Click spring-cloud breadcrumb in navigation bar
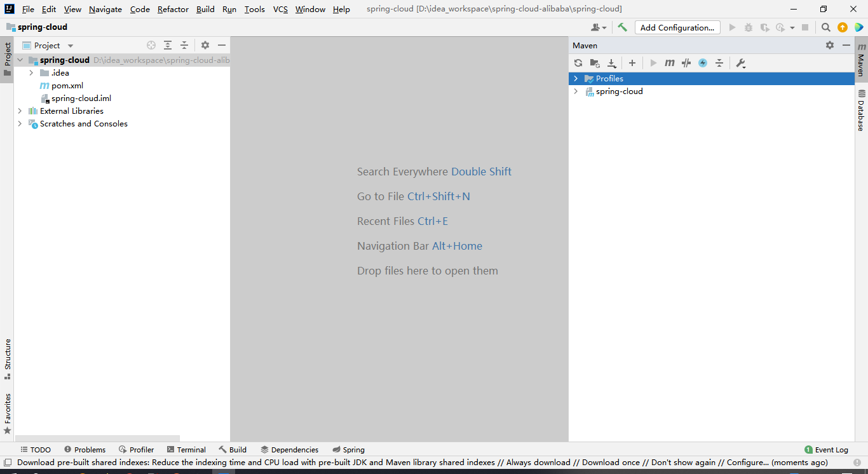The width and height of the screenshot is (868, 474). click(x=37, y=27)
